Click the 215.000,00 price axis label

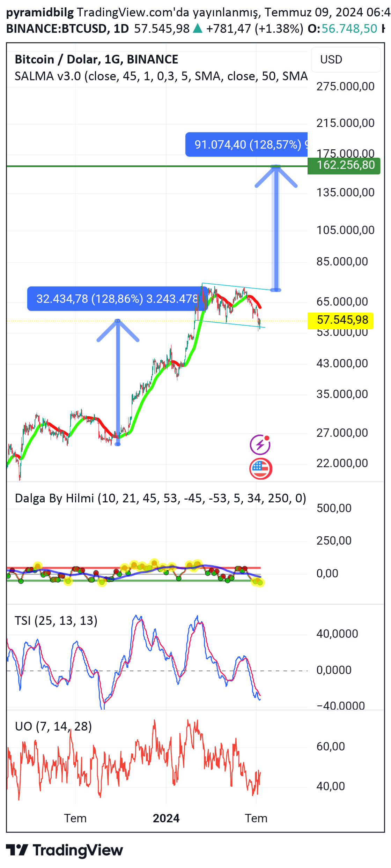345,123
